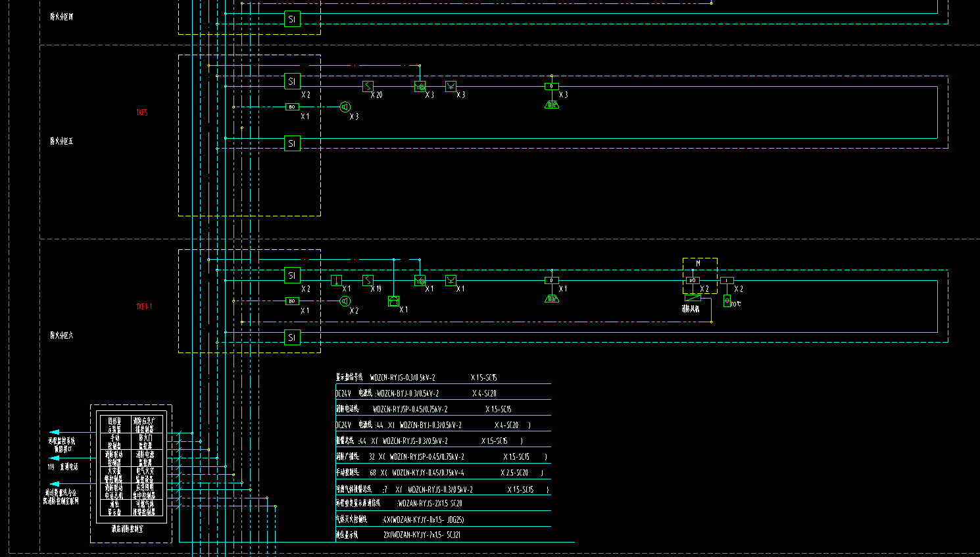Select the 电气火灾监控设备 cell
The image size is (980, 557).
coord(145,475)
